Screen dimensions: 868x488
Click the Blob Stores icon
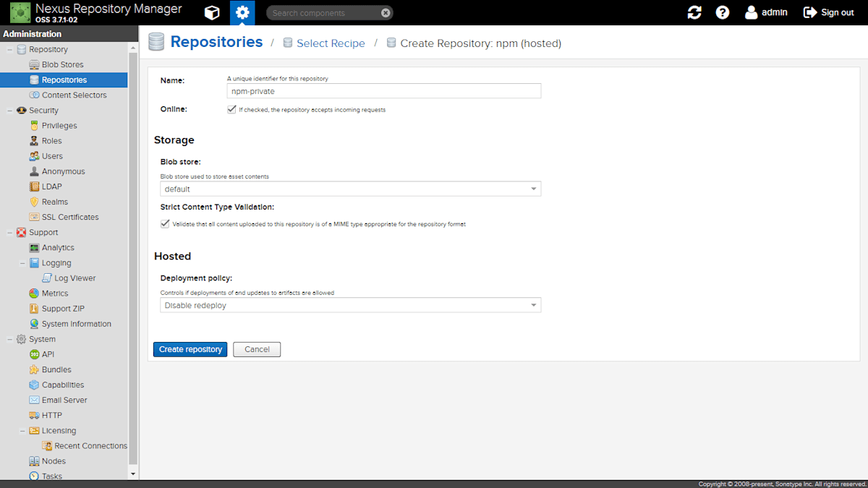(x=34, y=64)
